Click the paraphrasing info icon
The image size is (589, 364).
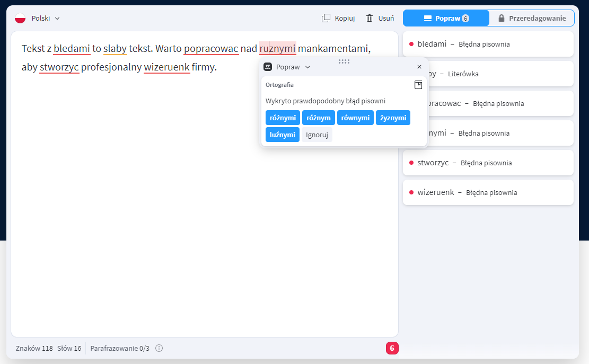pyautogui.click(x=159, y=348)
